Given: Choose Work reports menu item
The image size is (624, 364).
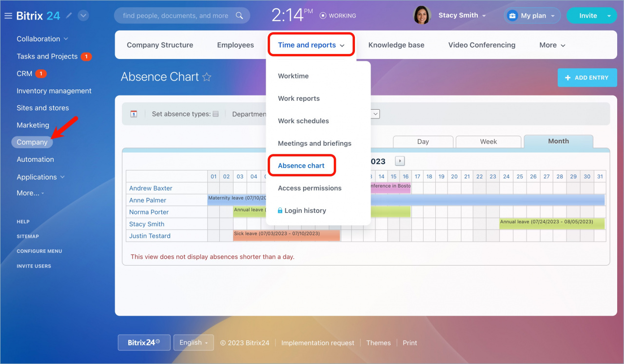Looking at the screenshot, I should [299, 98].
